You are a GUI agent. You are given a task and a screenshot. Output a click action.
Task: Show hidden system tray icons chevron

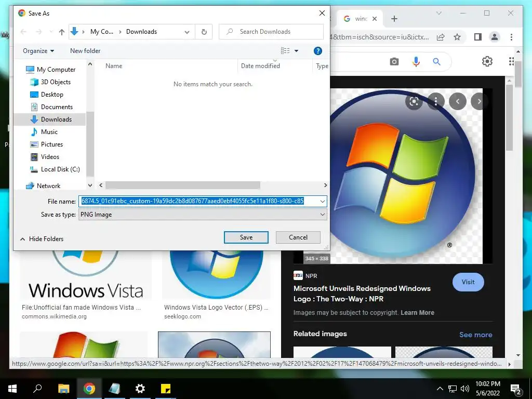point(440,389)
